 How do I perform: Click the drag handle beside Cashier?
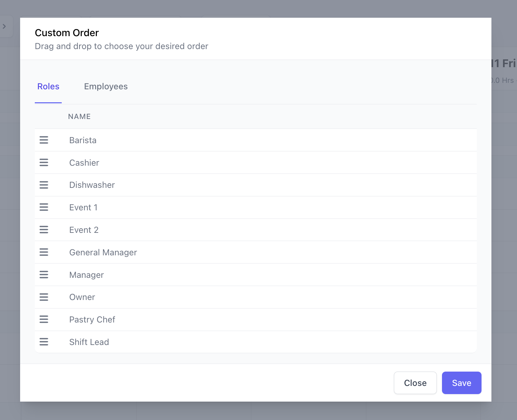44,163
